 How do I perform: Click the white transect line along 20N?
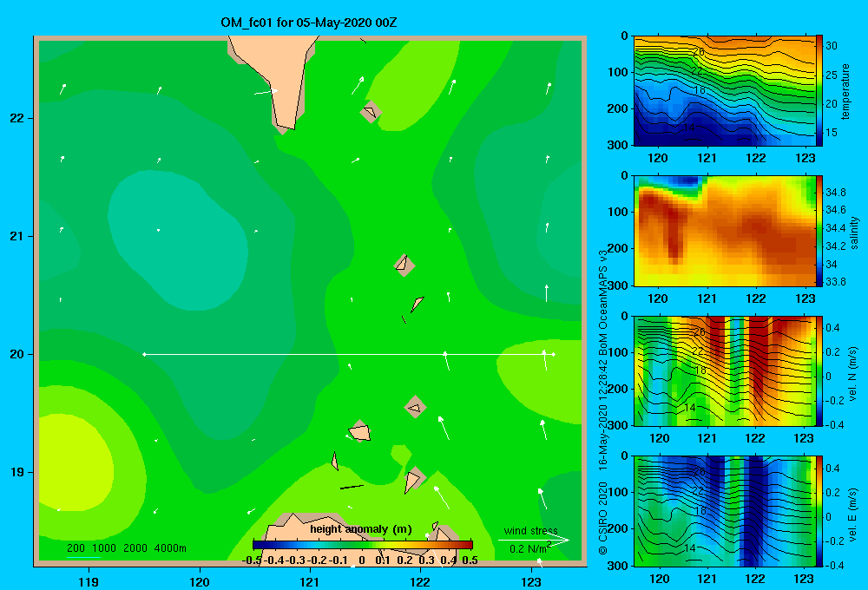[349, 354]
